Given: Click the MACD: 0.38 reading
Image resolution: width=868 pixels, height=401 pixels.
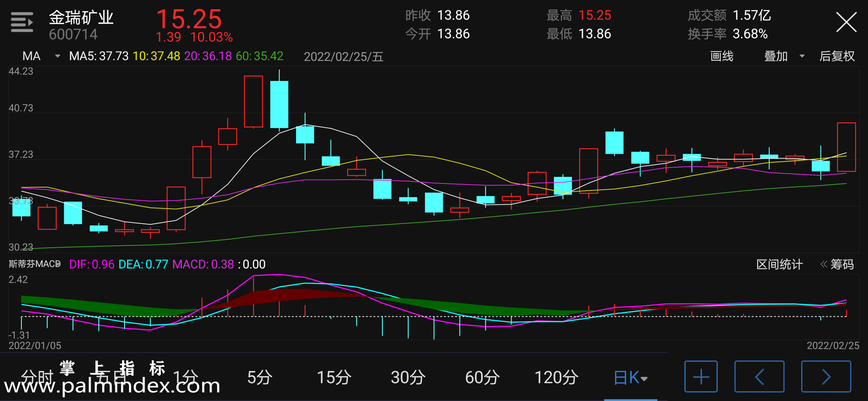Looking at the screenshot, I should pyautogui.click(x=203, y=264).
